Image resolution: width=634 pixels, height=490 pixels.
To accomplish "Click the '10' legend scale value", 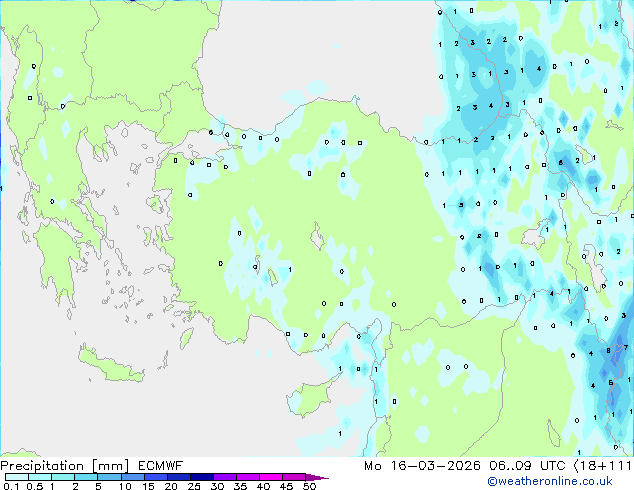I will 125,486.
